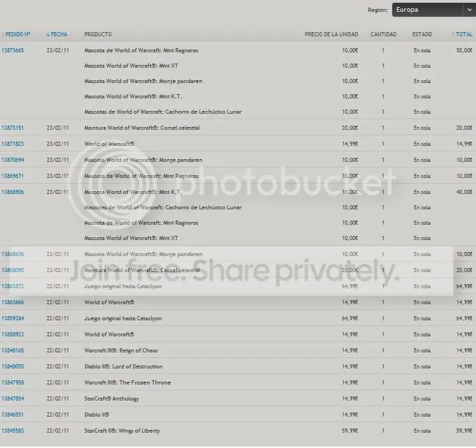Click En cola status for order 13845583

pos(422,431)
